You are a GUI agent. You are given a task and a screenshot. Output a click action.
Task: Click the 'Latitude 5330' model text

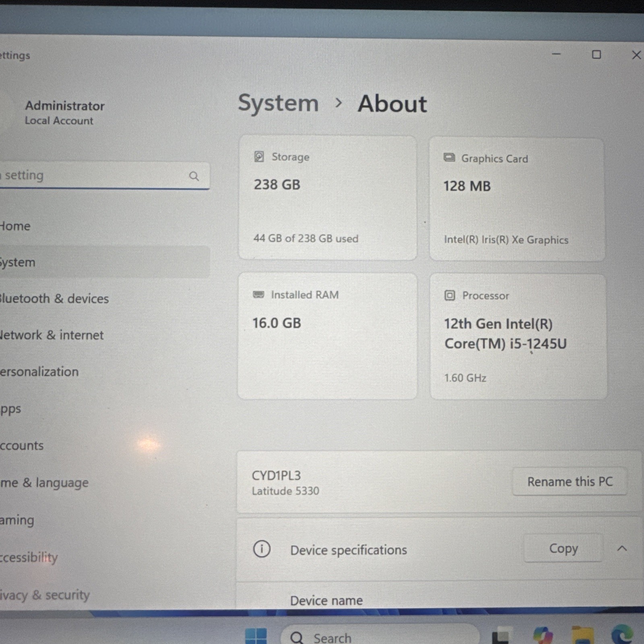tap(285, 491)
